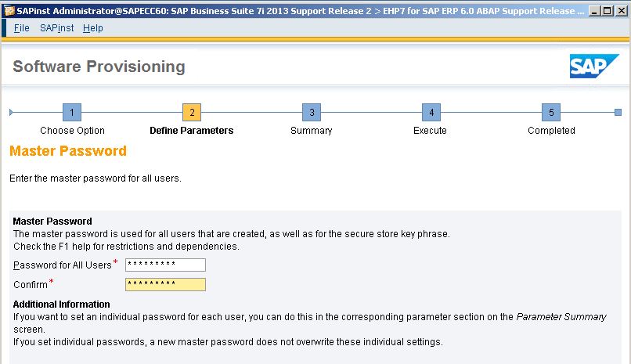Click step 2 Define Parameters icon
Screen dimensions: 631x364
point(192,112)
